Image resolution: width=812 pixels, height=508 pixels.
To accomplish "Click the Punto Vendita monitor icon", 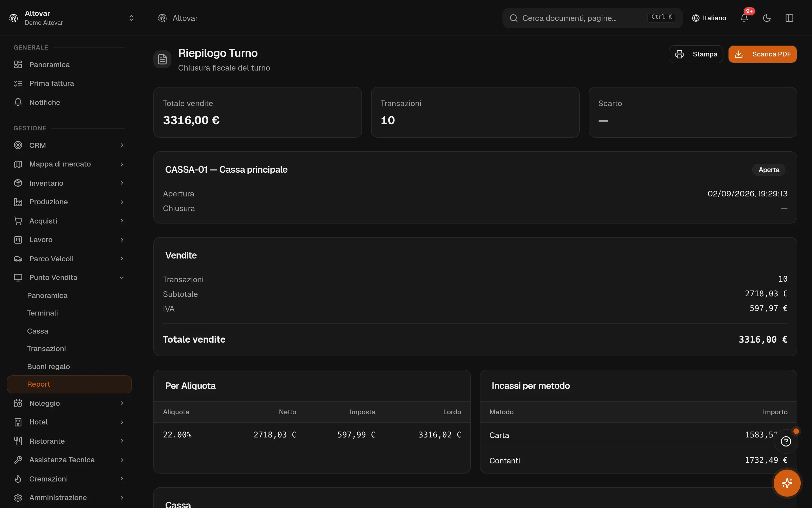I will click(18, 277).
